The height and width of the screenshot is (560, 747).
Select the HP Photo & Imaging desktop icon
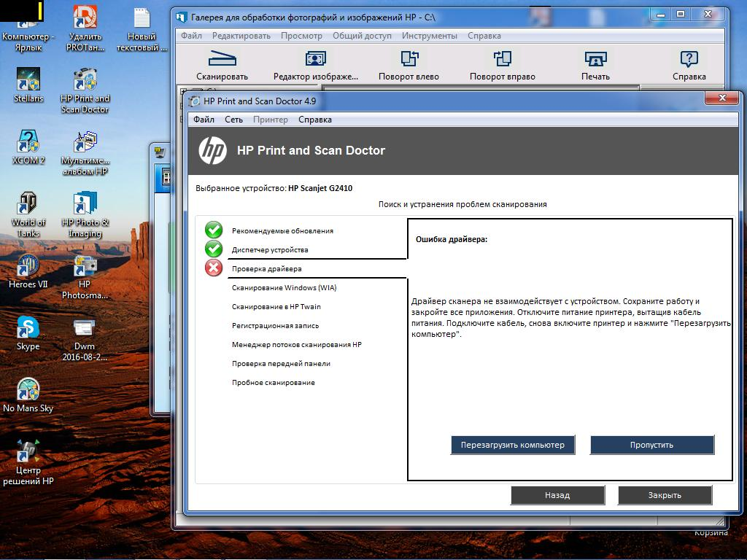click(85, 214)
